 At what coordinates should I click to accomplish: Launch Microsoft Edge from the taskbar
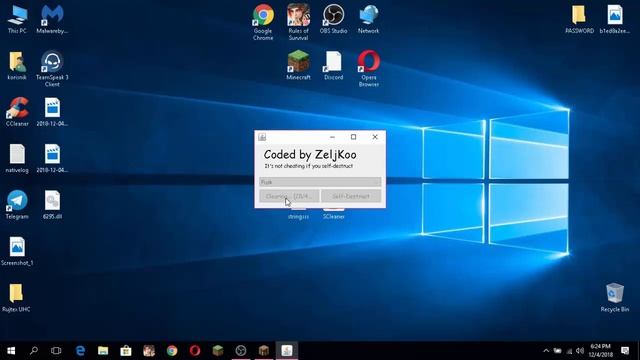click(80, 351)
